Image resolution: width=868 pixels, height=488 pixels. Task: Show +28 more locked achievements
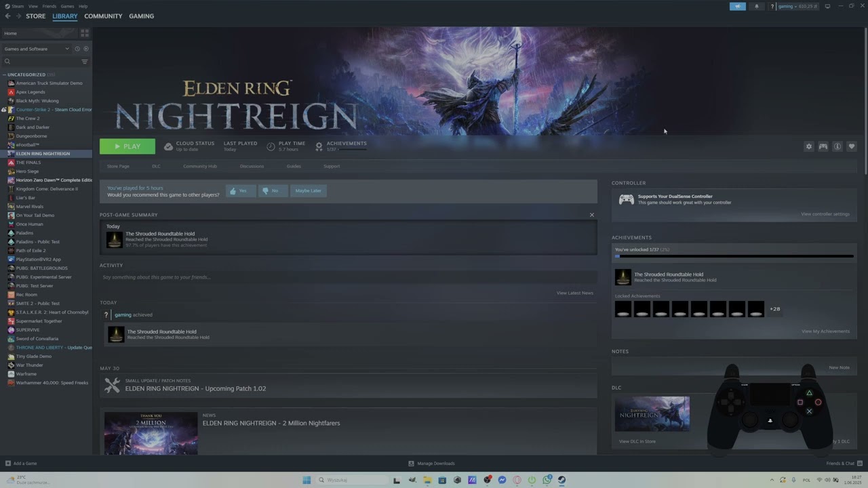tap(774, 309)
